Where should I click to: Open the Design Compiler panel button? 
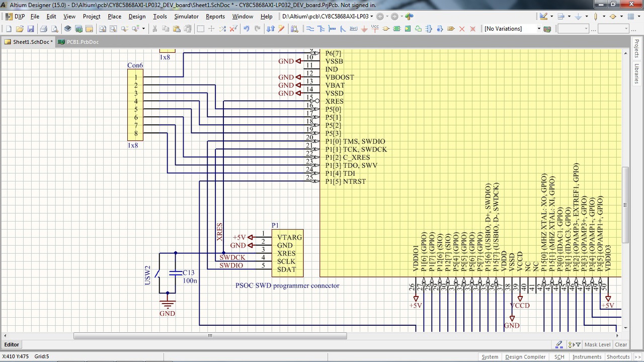click(x=525, y=357)
